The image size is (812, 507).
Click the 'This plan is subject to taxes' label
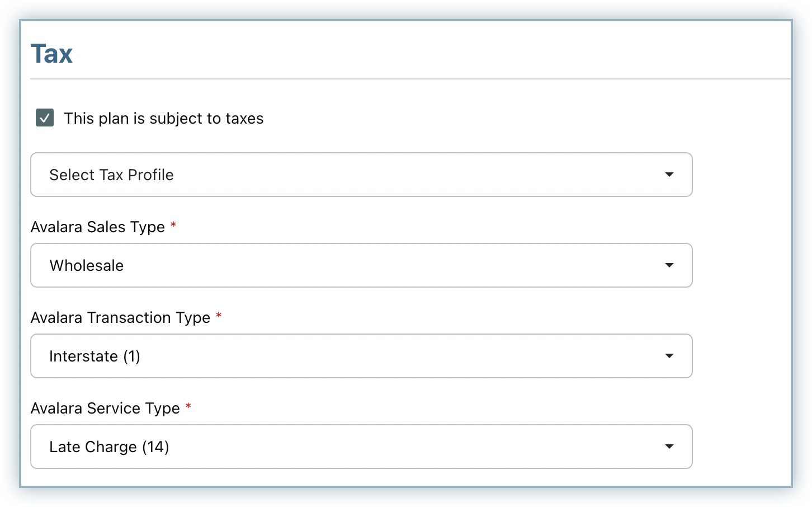pos(163,119)
